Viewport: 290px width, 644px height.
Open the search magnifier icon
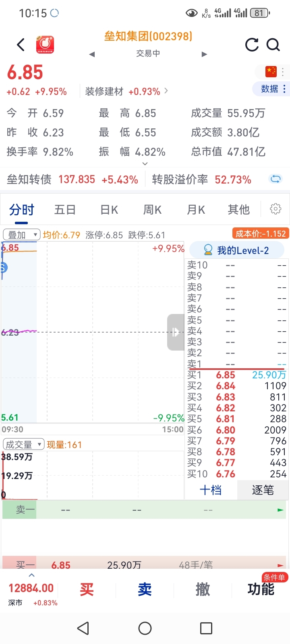click(273, 45)
